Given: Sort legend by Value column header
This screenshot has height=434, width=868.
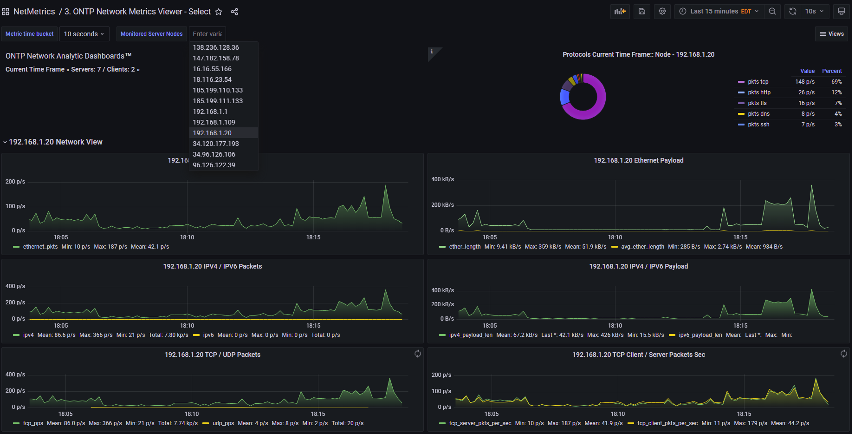Looking at the screenshot, I should (807, 71).
